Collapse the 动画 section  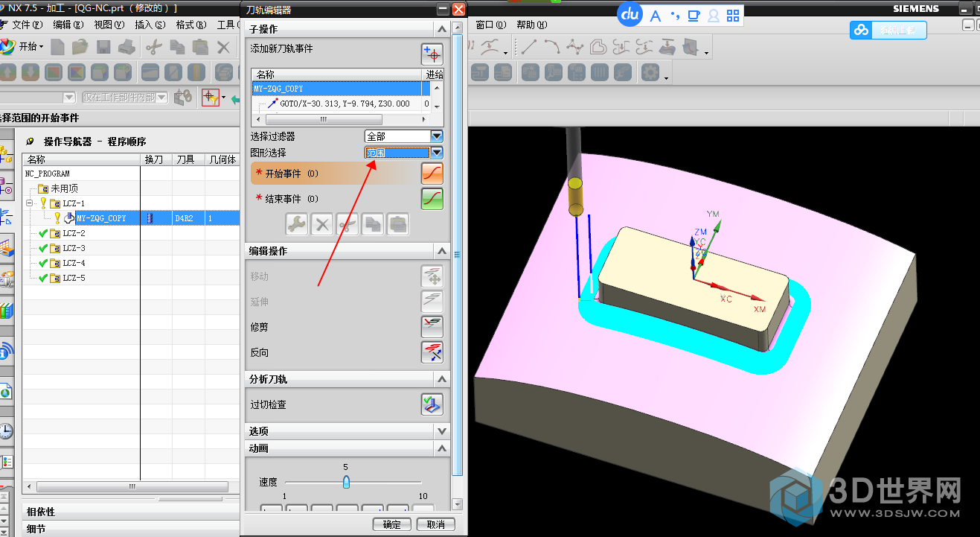tap(442, 448)
